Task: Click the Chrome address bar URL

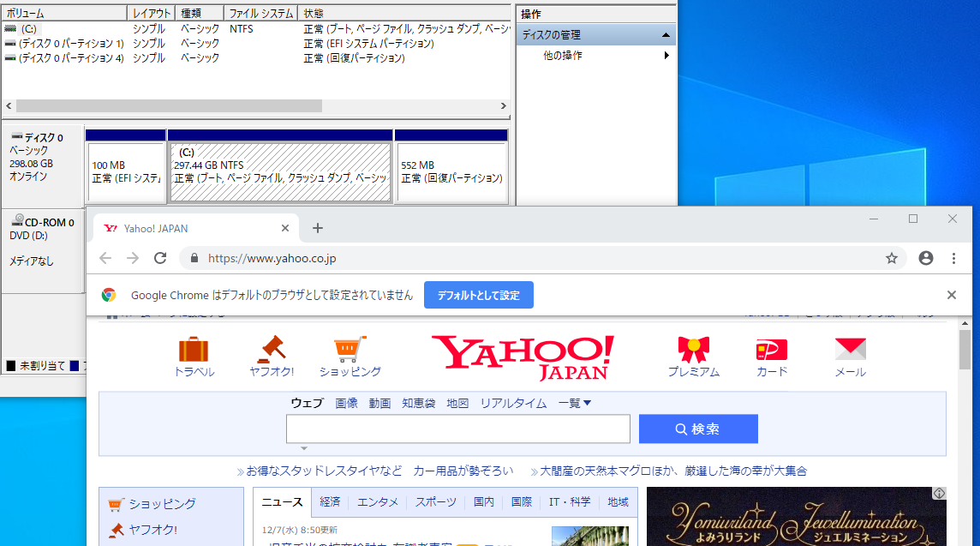Action: [272, 258]
